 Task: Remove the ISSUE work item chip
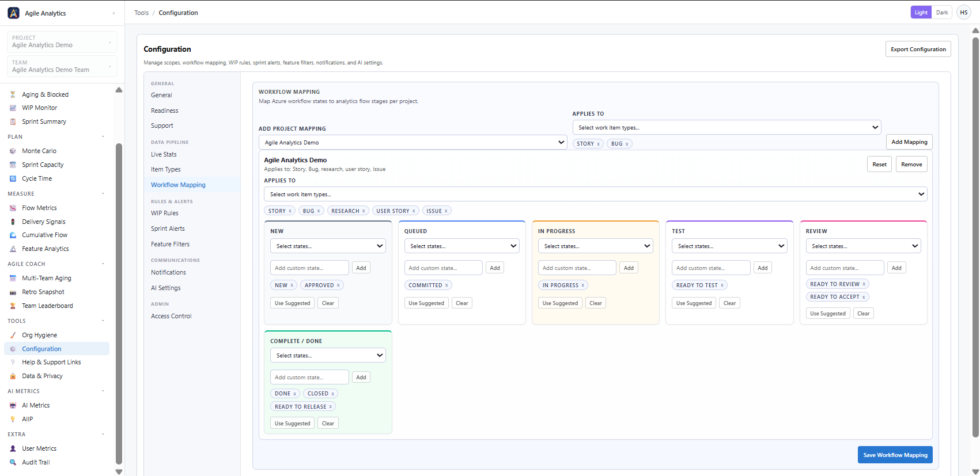click(x=446, y=211)
